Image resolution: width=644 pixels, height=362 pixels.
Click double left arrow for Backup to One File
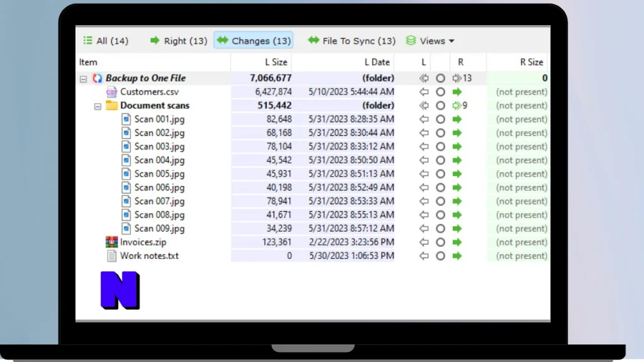pos(424,78)
